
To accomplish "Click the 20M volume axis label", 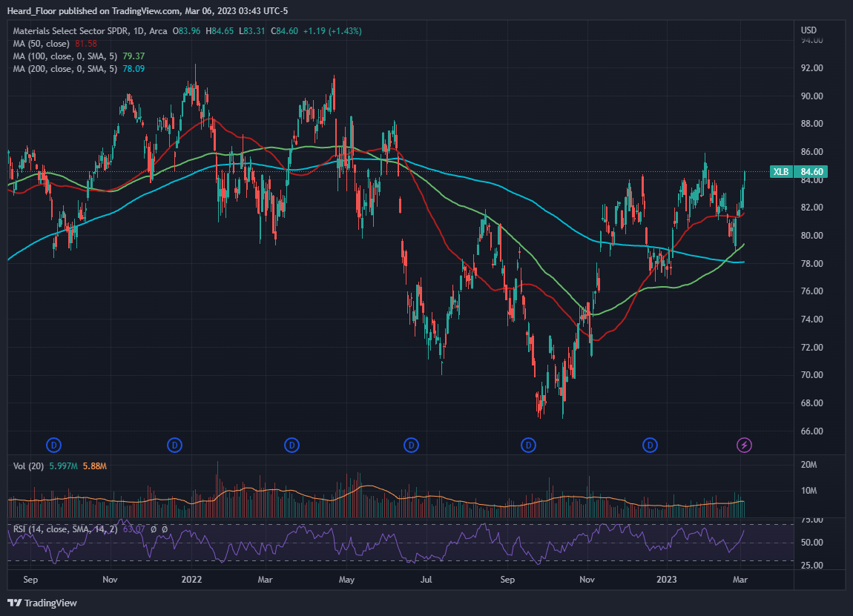I will tap(809, 464).
